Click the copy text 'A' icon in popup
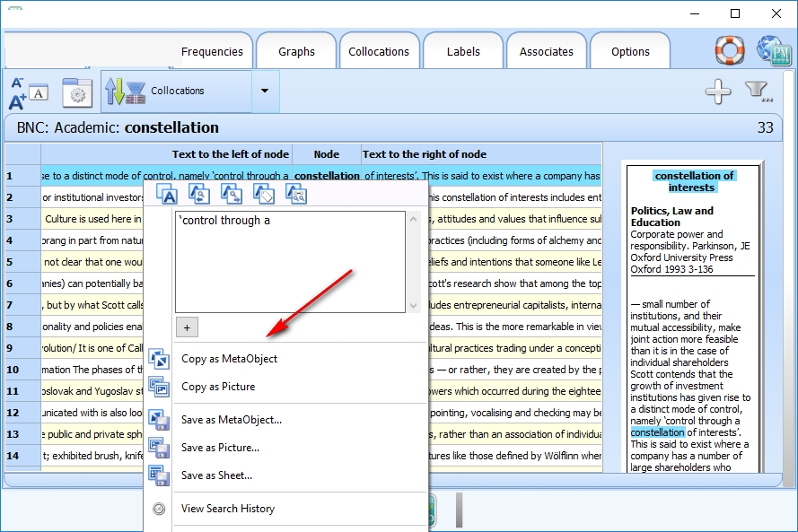This screenshot has height=532, width=798. point(167,193)
